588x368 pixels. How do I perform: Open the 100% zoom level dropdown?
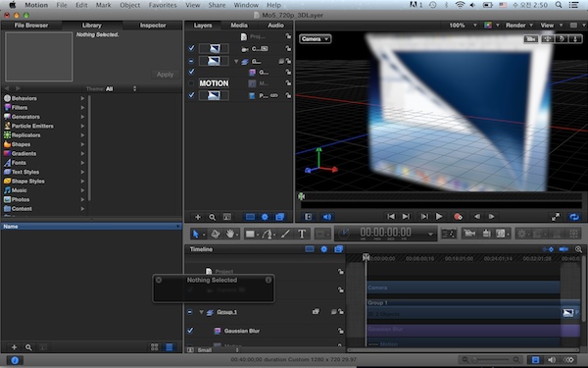pyautogui.click(x=463, y=26)
